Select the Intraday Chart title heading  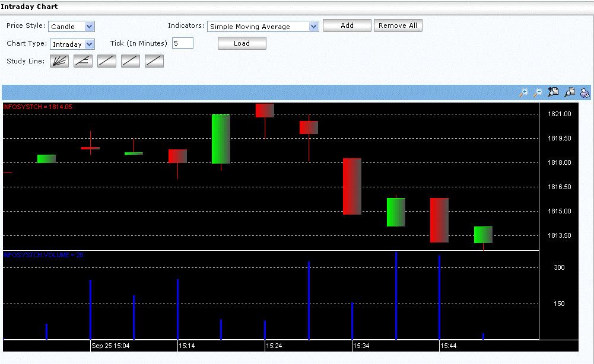(x=28, y=6)
